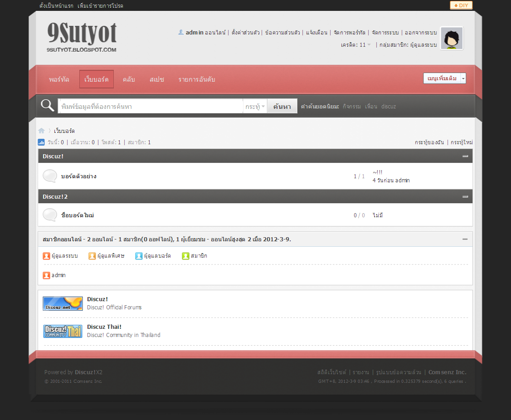Viewport: 511px width, 420px height.
Task: Collapse the online members panel
Action: [465, 239]
